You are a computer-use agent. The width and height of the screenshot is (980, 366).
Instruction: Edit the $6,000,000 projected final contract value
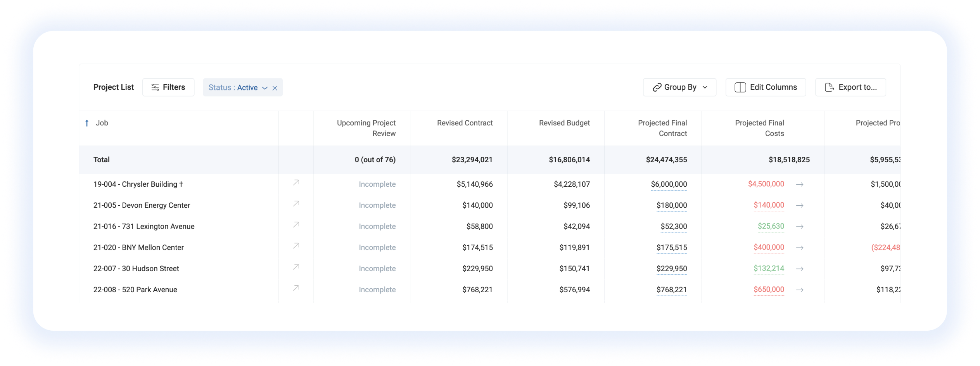pos(669,184)
